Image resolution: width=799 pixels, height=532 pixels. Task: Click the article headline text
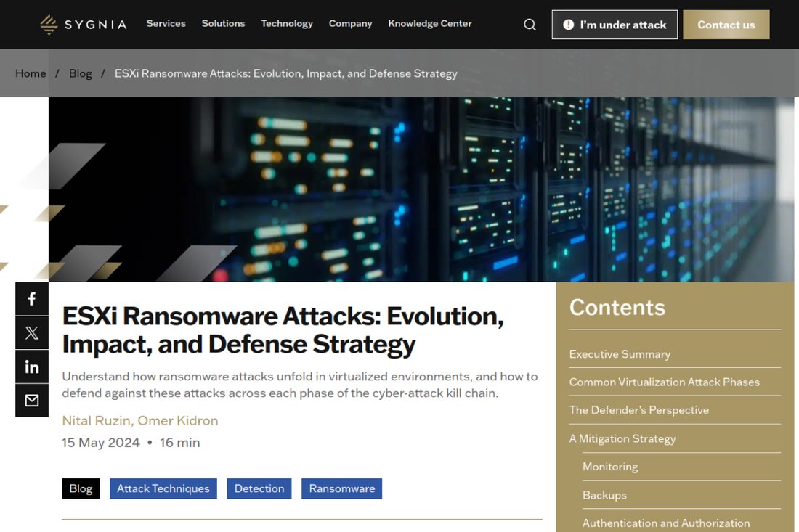283,330
